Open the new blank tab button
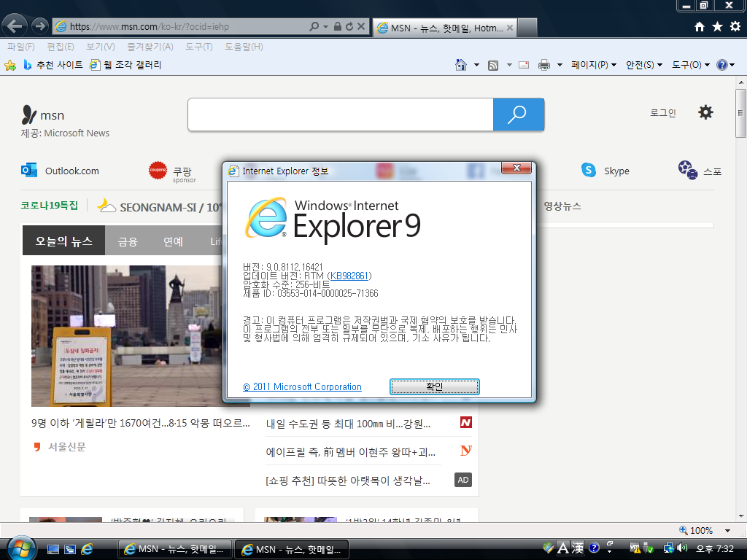 527,28
